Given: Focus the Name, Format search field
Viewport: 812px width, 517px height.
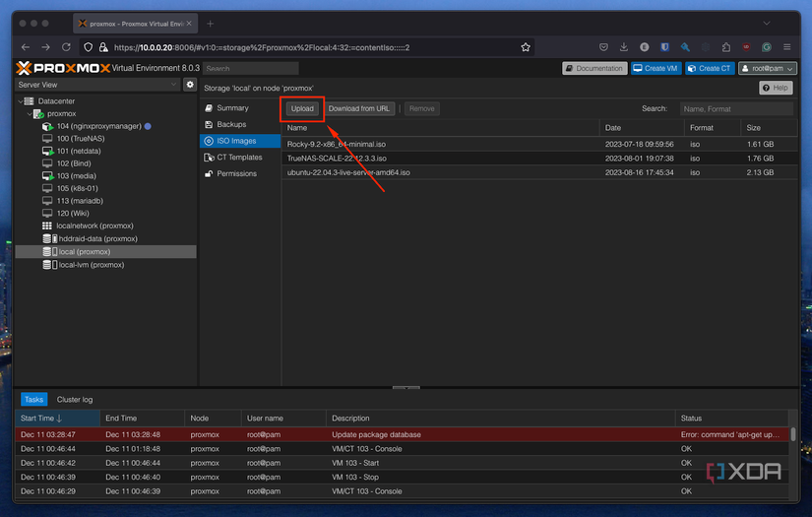Looking at the screenshot, I should [x=736, y=108].
